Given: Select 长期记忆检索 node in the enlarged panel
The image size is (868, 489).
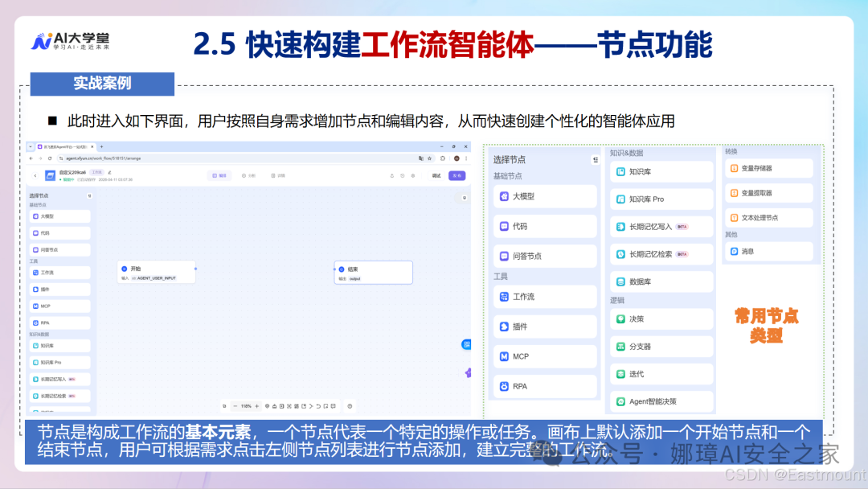Looking at the screenshot, I should pos(662,254).
